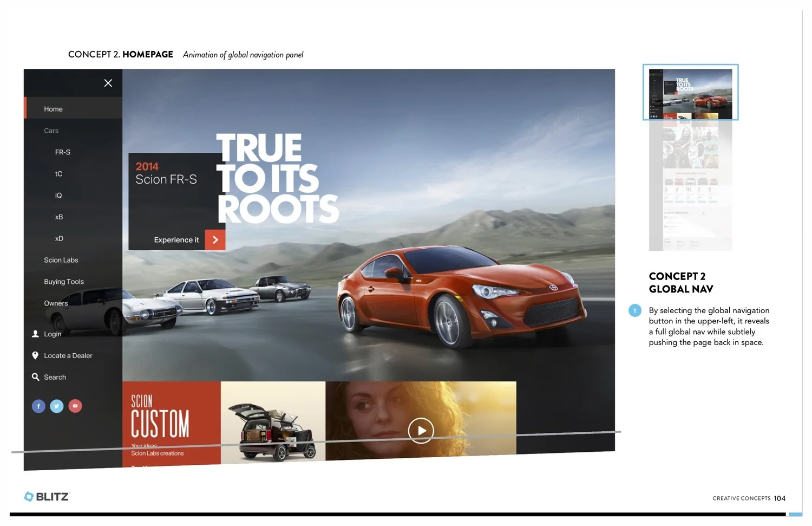Image resolution: width=812 pixels, height=526 pixels.
Task: Click the Animation of global navigation panel subtitle
Action: click(x=243, y=55)
